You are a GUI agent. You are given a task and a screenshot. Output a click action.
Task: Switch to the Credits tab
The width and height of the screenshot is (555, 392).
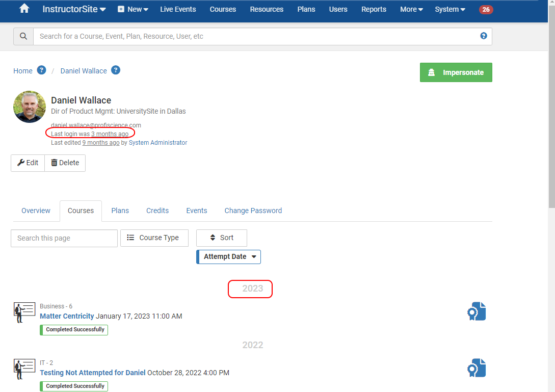[157, 211]
